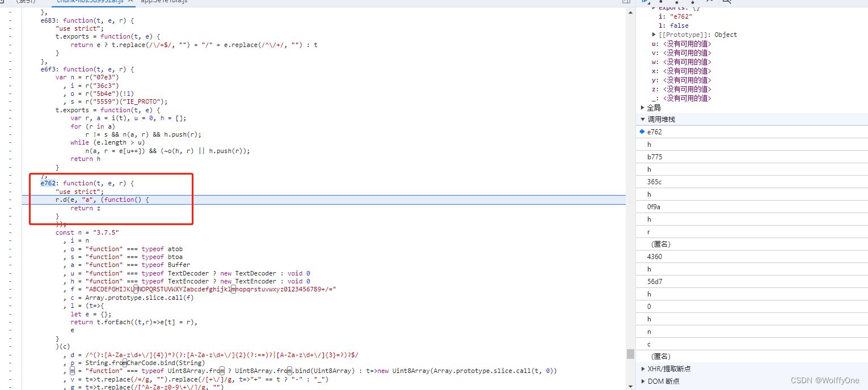Select the 0 call stack frame
Viewport: 868px width, 390px height.
pos(752,306)
